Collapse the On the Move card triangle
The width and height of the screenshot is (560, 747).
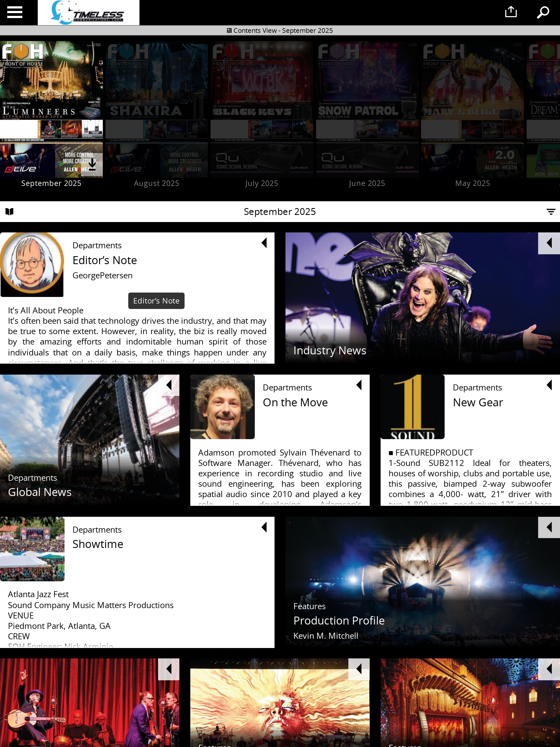click(359, 385)
